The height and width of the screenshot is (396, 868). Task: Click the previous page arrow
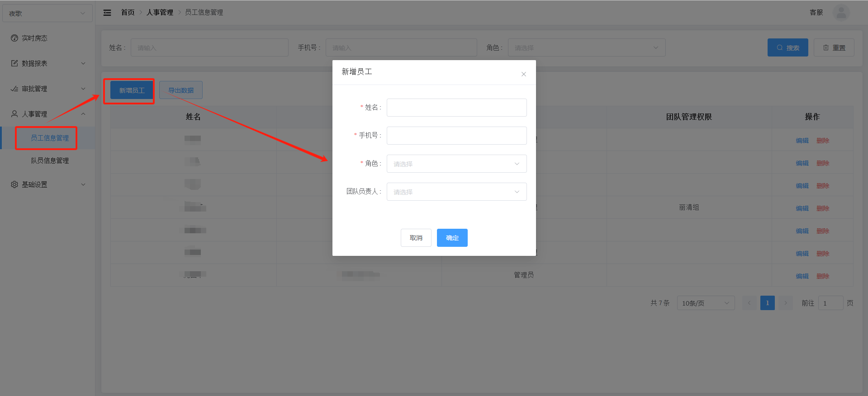[749, 303]
